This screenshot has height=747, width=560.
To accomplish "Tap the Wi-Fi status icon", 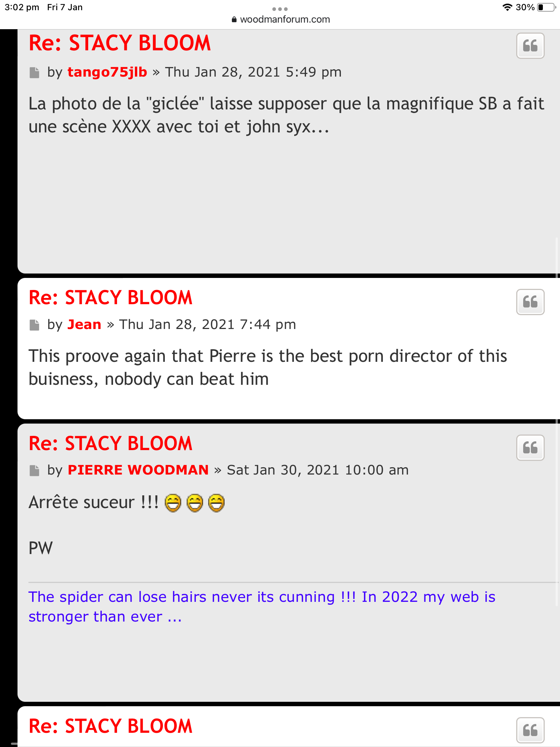I will (x=507, y=7).
